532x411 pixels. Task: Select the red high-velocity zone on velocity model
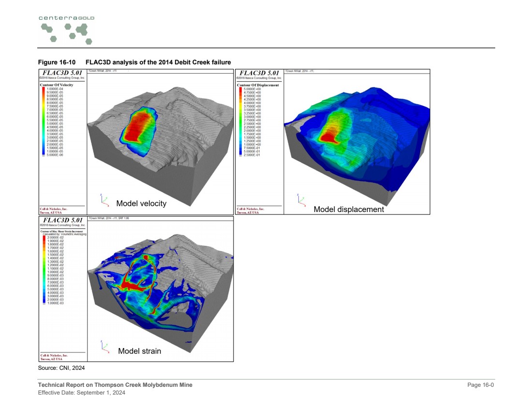140,126
